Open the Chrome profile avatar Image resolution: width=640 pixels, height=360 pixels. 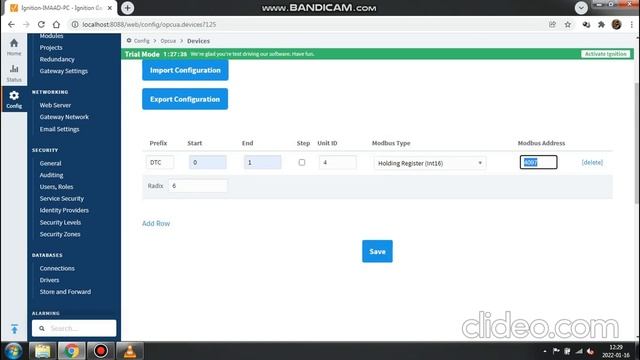(x=616, y=24)
